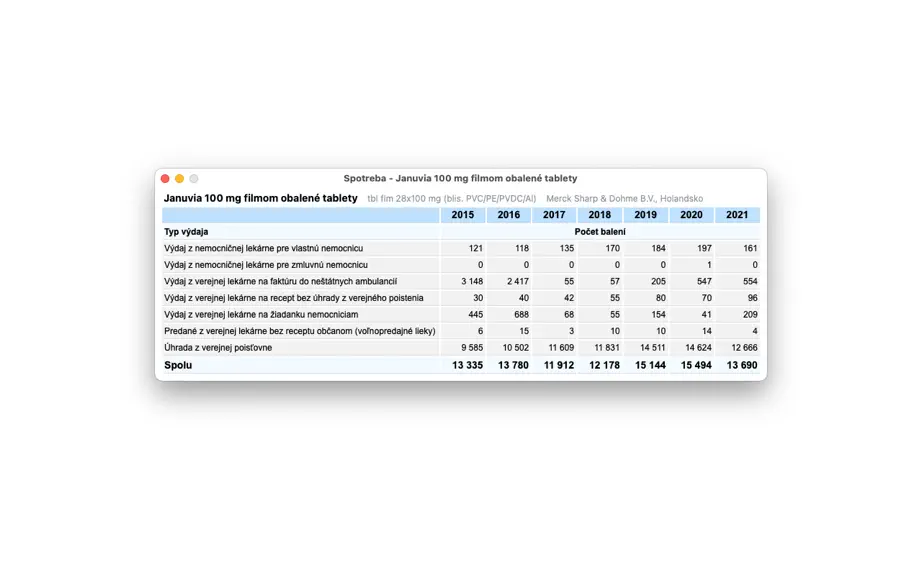Click value 688 in žiadanku nemocniciam row
The height and width of the screenshot is (576, 922).
[522, 314]
